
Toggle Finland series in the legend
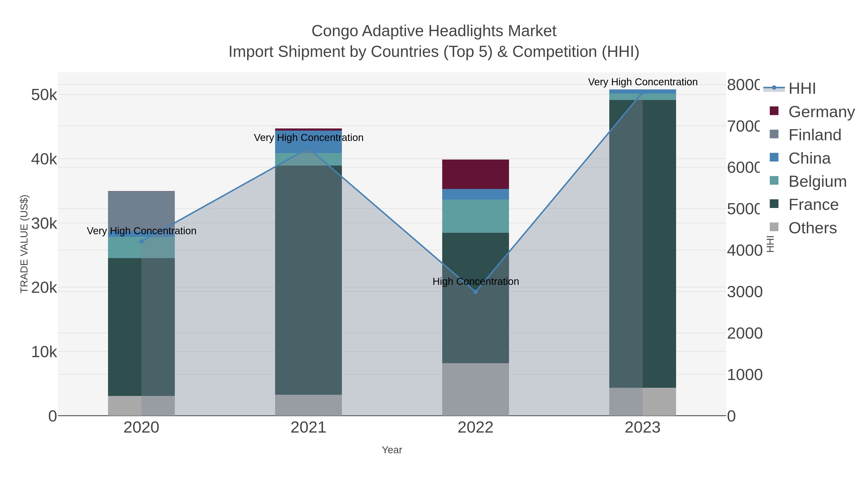pos(805,135)
